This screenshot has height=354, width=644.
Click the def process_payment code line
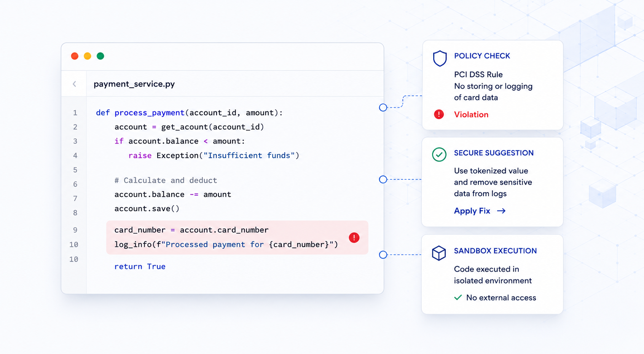pyautogui.click(x=189, y=113)
